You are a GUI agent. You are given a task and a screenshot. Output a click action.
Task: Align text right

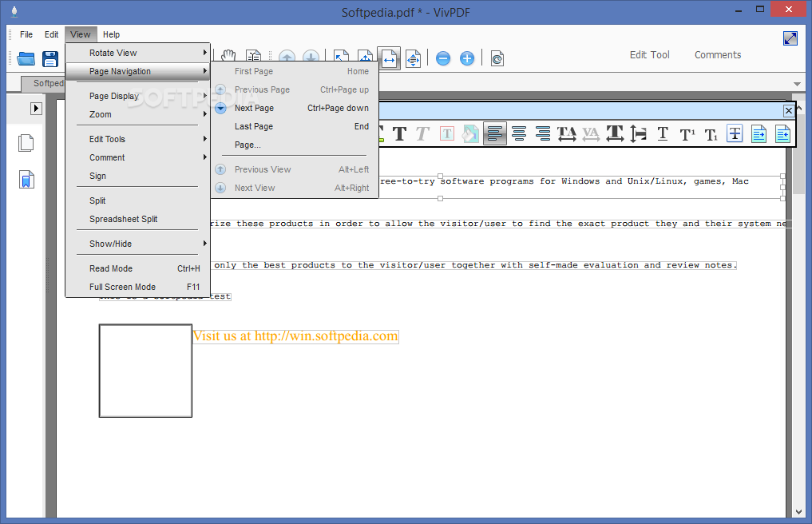543,133
